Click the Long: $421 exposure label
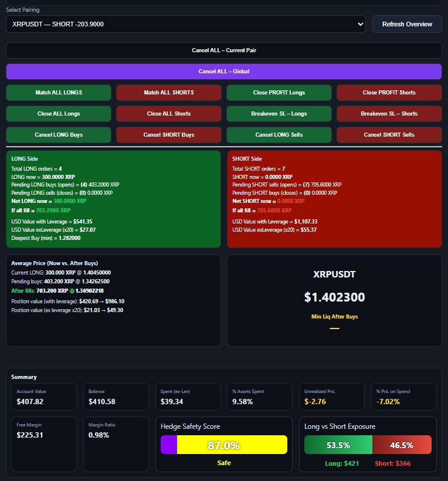This screenshot has height=481, width=448. [x=342, y=463]
